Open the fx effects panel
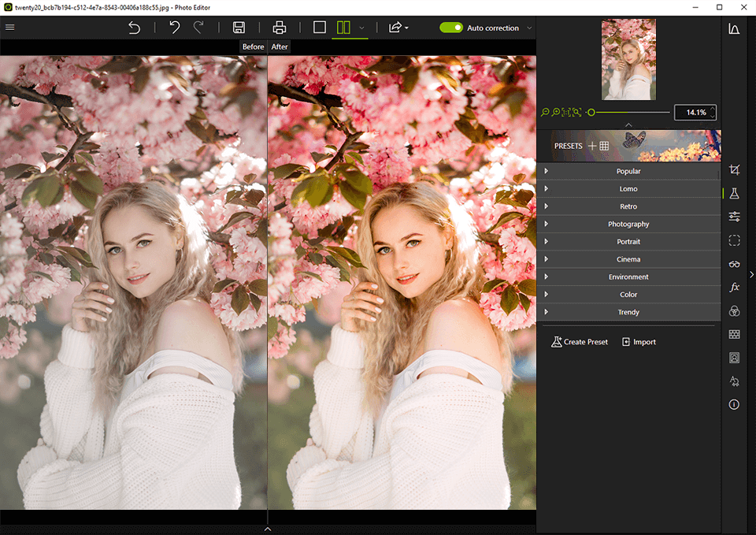The width and height of the screenshot is (756, 535). (734, 288)
